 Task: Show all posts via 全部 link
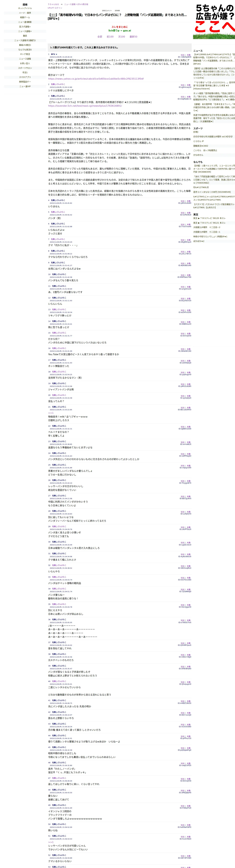pyautogui.click(x=100, y=37)
